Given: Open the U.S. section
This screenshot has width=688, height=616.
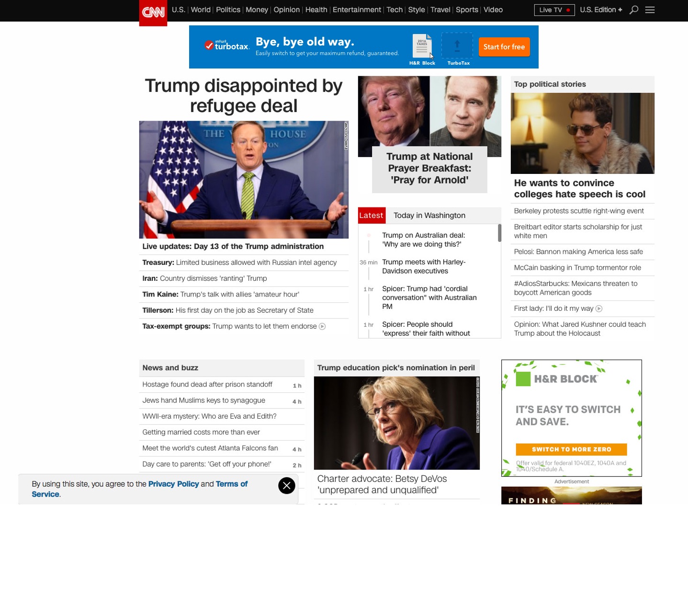Looking at the screenshot, I should coord(178,10).
